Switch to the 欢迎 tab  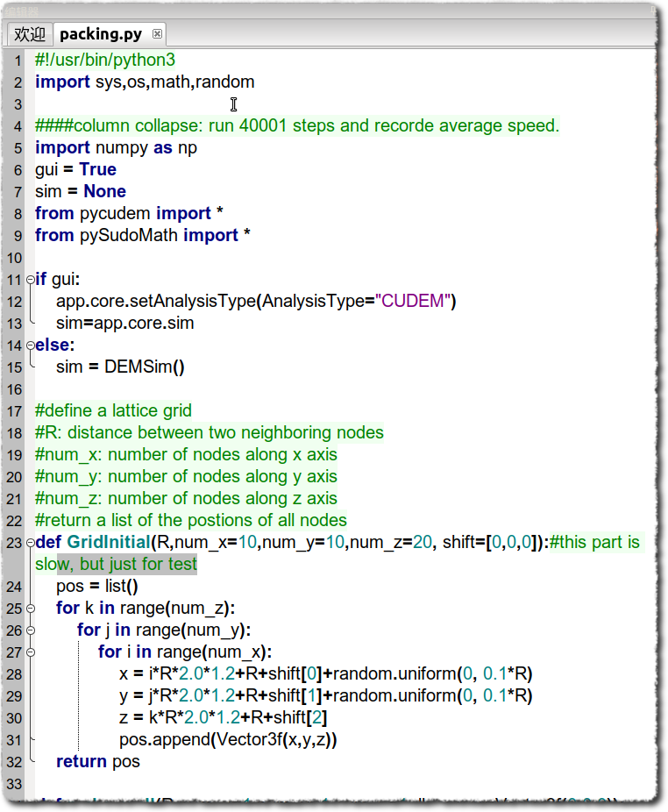click(30, 34)
